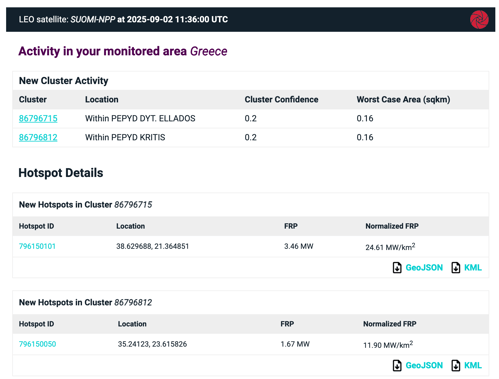Click the red aperture logo in header
Image resolution: width=499 pixels, height=379 pixels.
tap(479, 19)
